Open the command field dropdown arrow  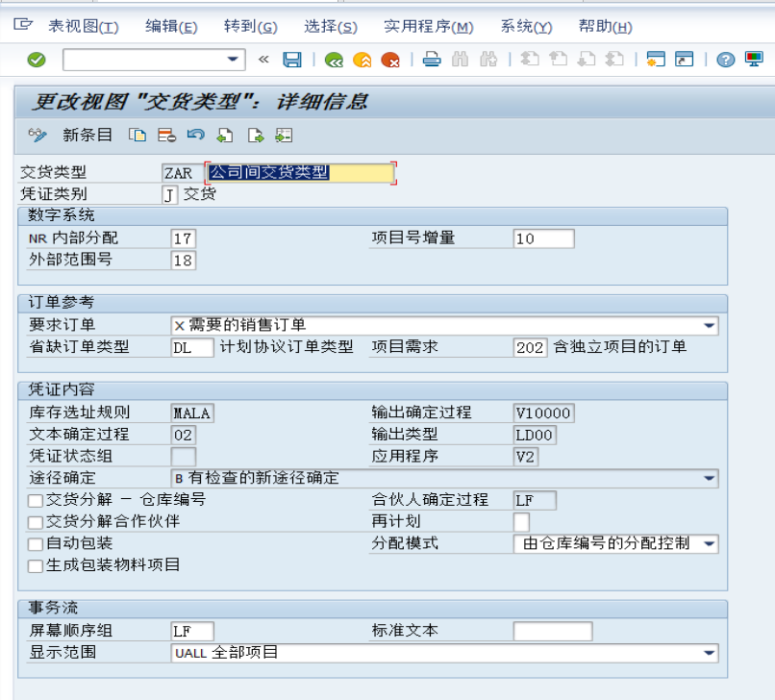tap(233, 60)
